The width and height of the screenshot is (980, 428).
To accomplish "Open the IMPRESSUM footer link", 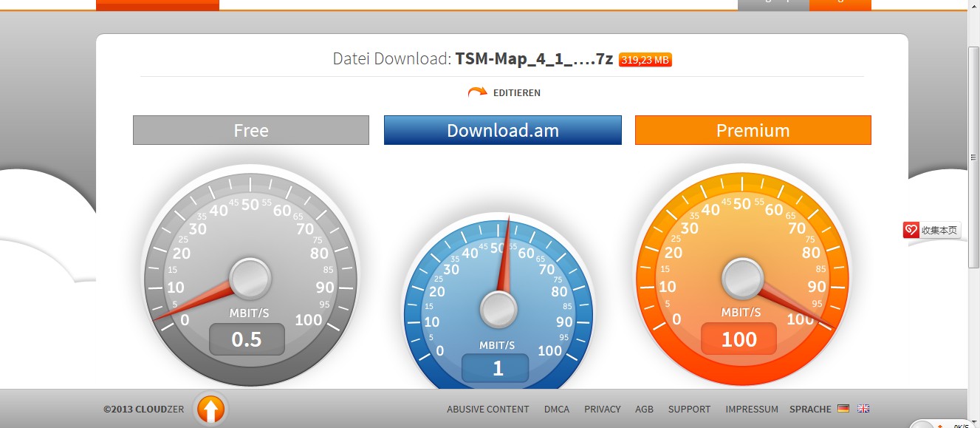I will click(x=752, y=409).
